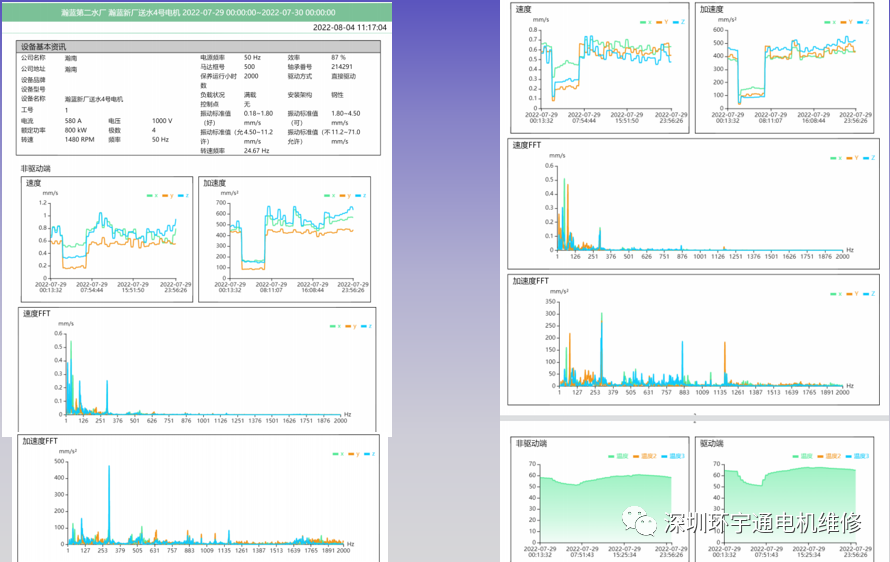
Task: Click blue z legend marker in 700-scale 加速度FFT chart
Action: (365, 454)
